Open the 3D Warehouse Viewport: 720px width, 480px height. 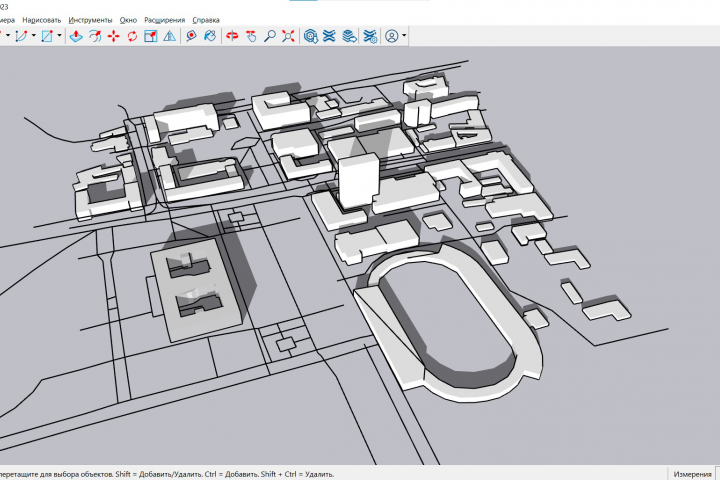tap(311, 36)
